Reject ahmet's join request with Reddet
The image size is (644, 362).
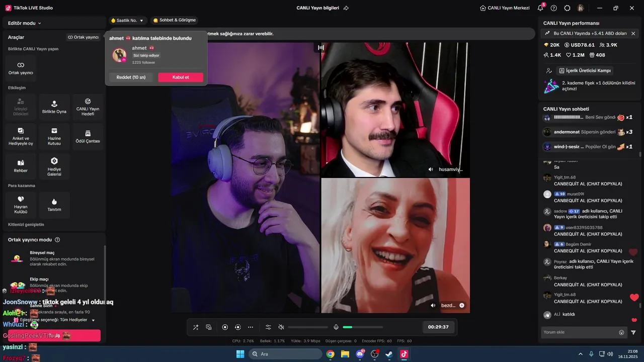point(131,77)
